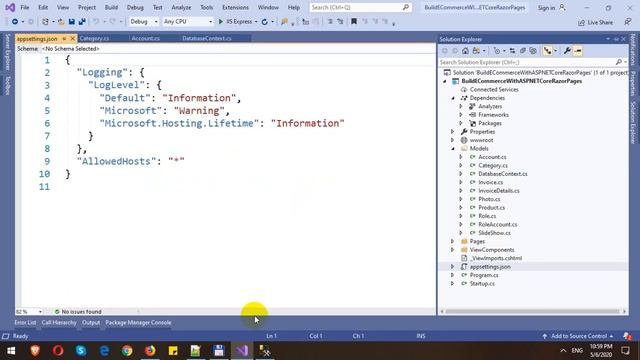Screen dimensions: 640x360
Task: Open Properties wrench icon in Solution Explorer
Action: pos(567,51)
